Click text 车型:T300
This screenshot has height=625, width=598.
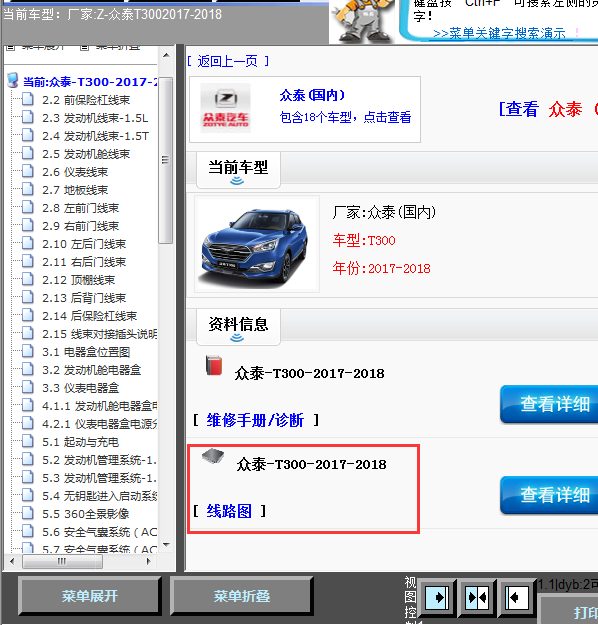364,241
